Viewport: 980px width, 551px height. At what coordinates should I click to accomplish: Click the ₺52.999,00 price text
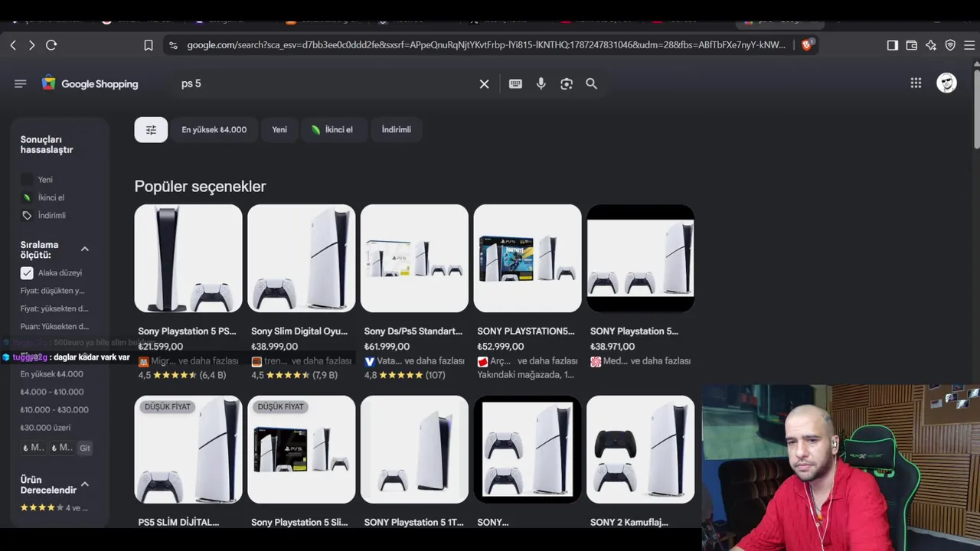(x=501, y=347)
